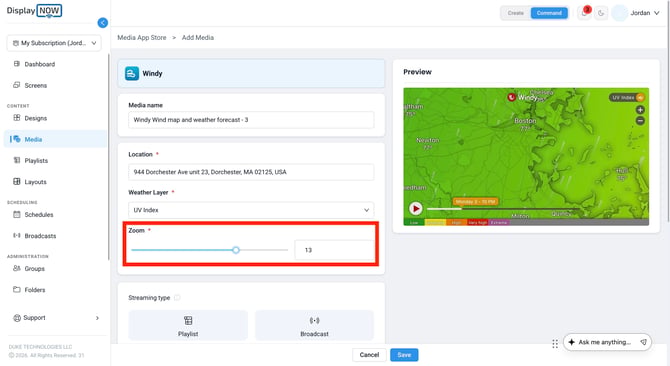The height and width of the screenshot is (366, 670).
Task: Open the Layouts section
Action: (x=35, y=182)
